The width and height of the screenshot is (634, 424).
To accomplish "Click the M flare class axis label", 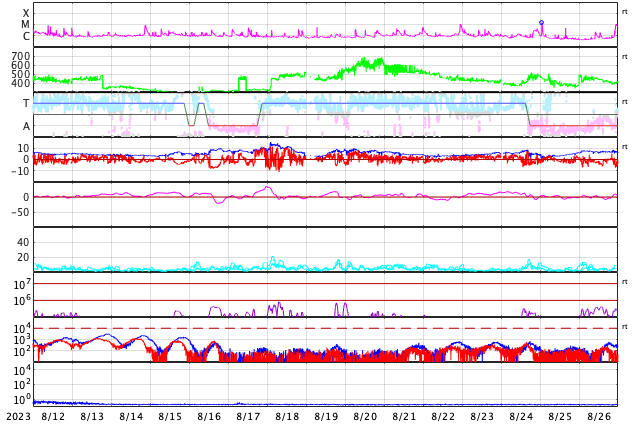I will pos(25,25).
